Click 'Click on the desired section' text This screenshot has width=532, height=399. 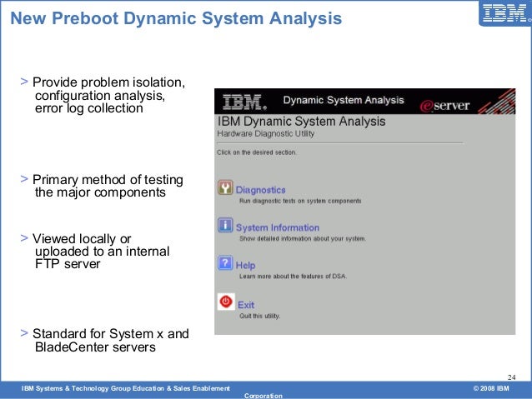(x=257, y=152)
